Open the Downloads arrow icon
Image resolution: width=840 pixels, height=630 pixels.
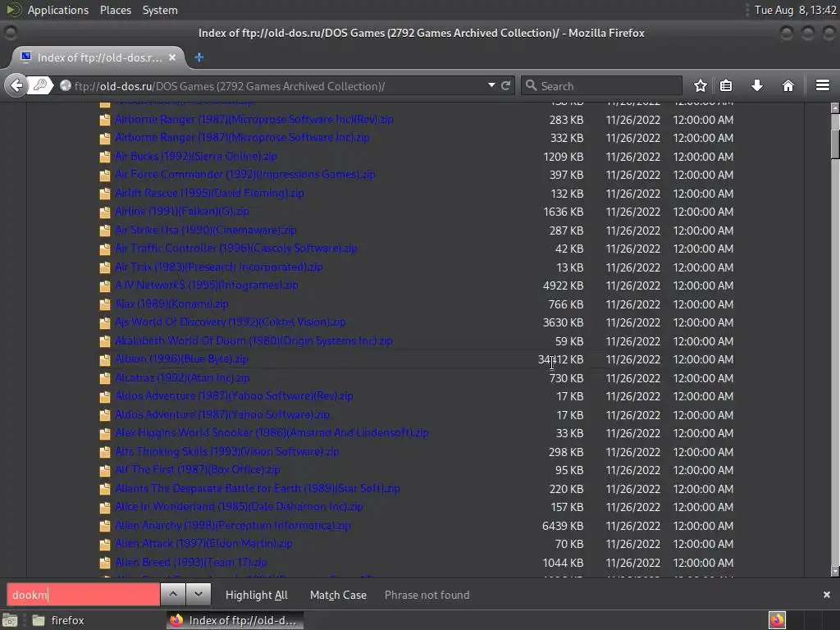(x=757, y=85)
